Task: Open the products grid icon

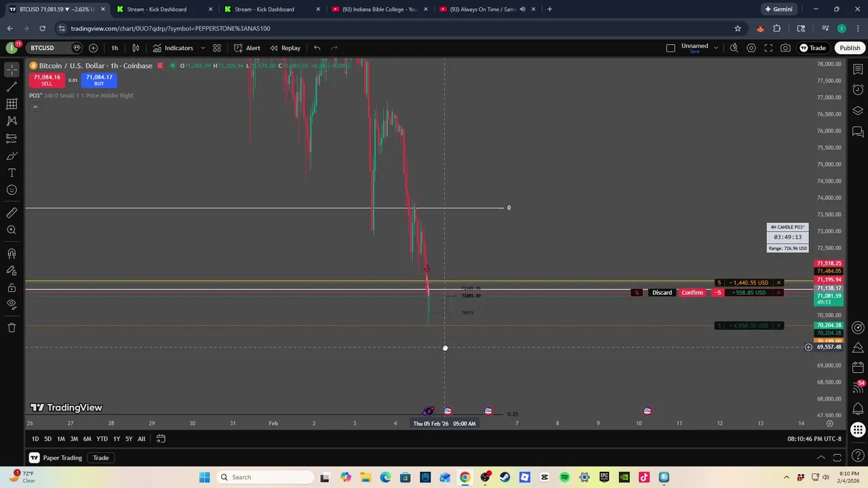Action: coord(858,430)
